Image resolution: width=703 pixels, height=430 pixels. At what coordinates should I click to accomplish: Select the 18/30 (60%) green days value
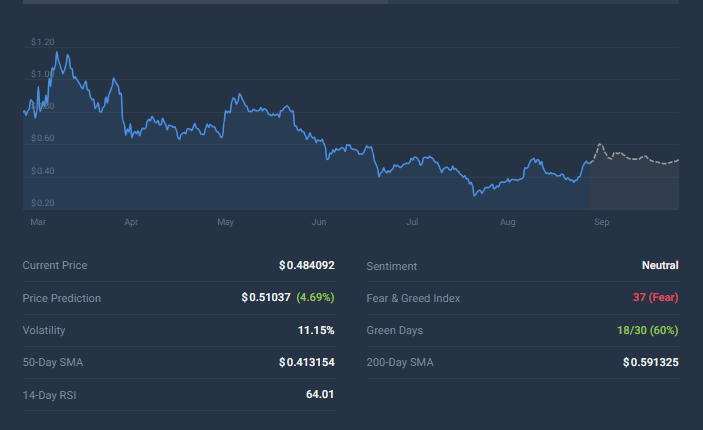tap(647, 330)
